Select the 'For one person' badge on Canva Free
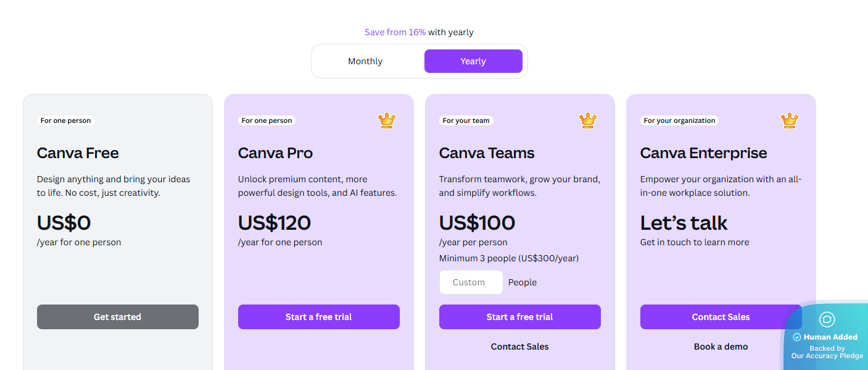Viewport: 868px width, 370px height. pos(65,120)
